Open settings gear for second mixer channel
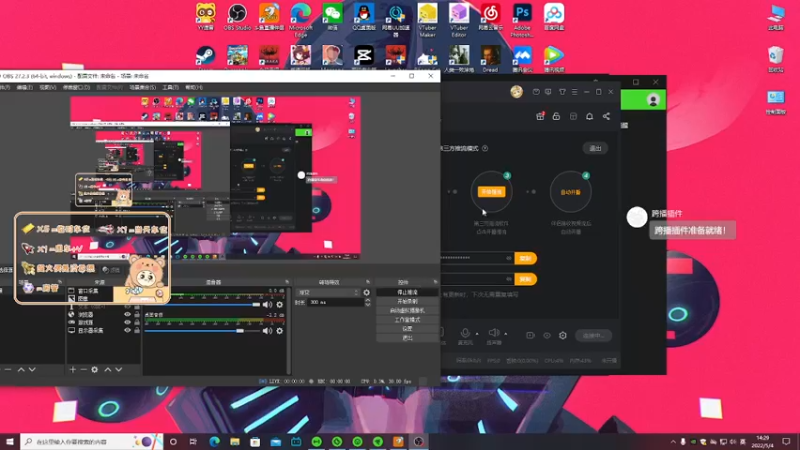Screen dimensions: 800x450 point(280,331)
